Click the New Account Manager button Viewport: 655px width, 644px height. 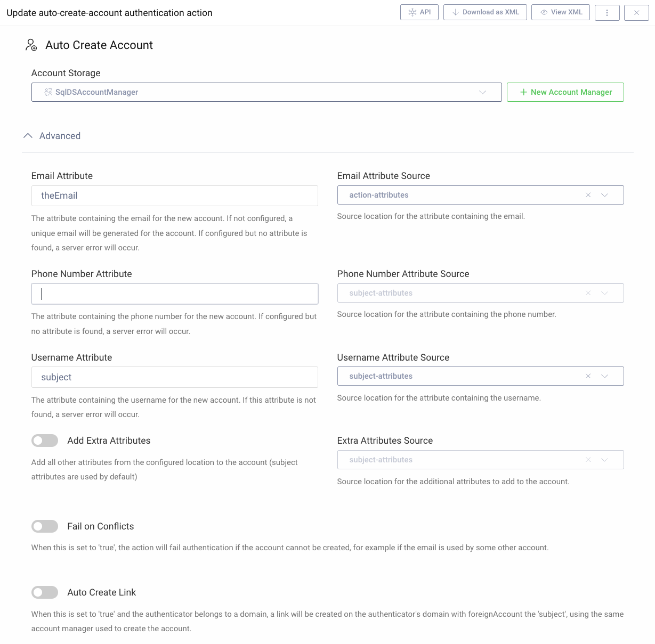(565, 92)
